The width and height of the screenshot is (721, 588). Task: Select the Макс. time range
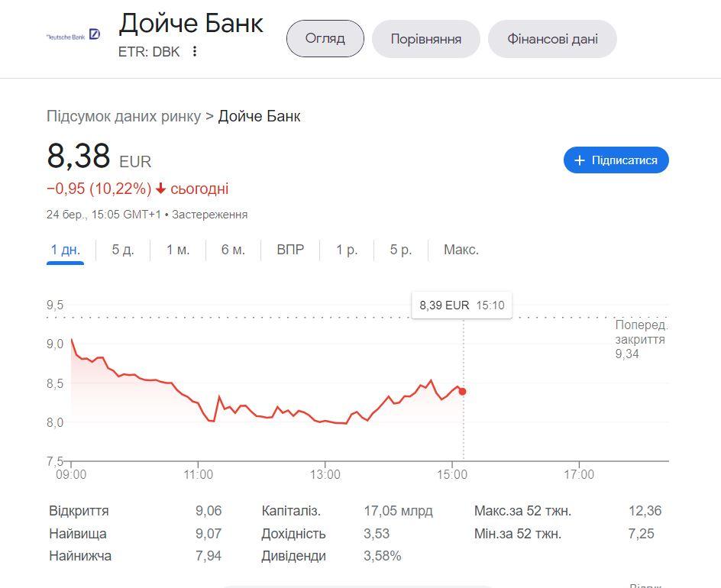pos(461,250)
